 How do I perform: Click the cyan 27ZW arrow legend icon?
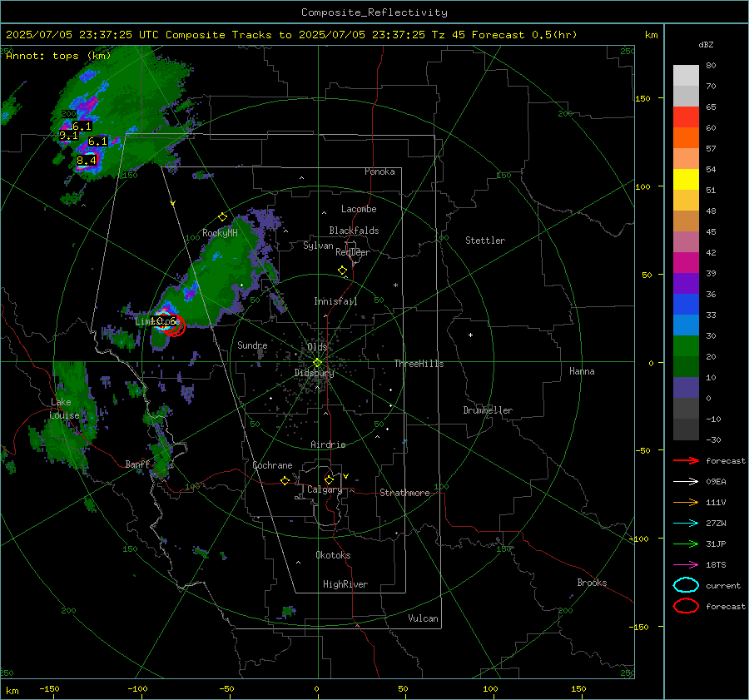point(686,524)
